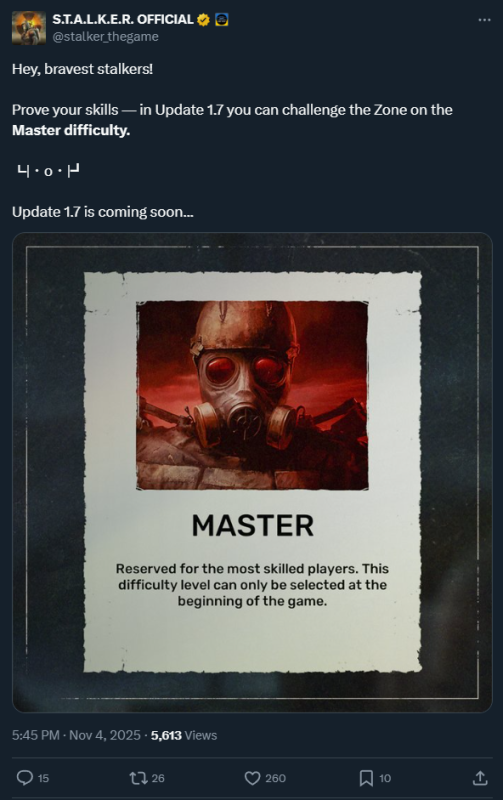This screenshot has height=800, width=503.
Task: Click the like count 260
Action: click(275, 778)
